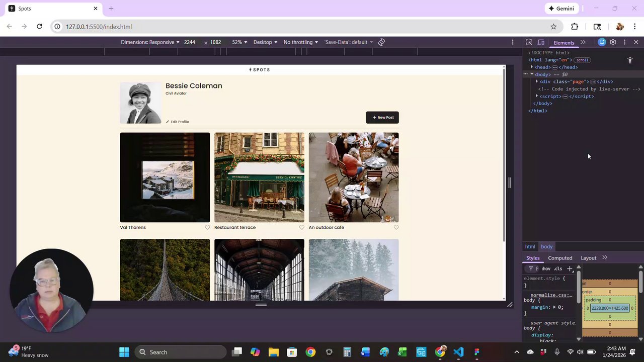Image resolution: width=644 pixels, height=362 pixels.
Task: Open the Restaurant terrace image
Action: tap(259, 177)
